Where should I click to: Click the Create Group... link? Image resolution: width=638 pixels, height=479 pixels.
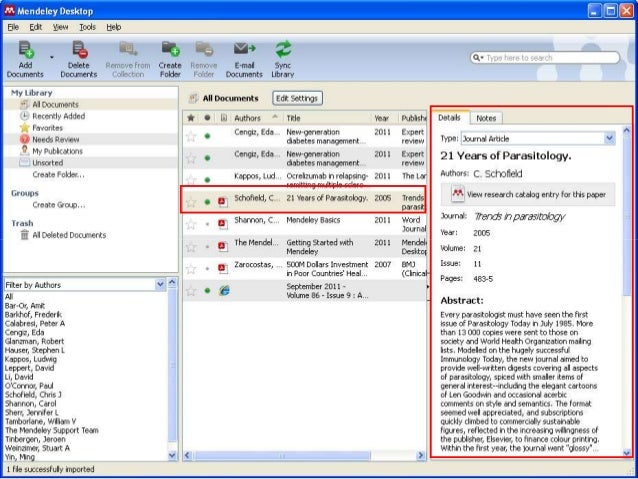pos(59,205)
